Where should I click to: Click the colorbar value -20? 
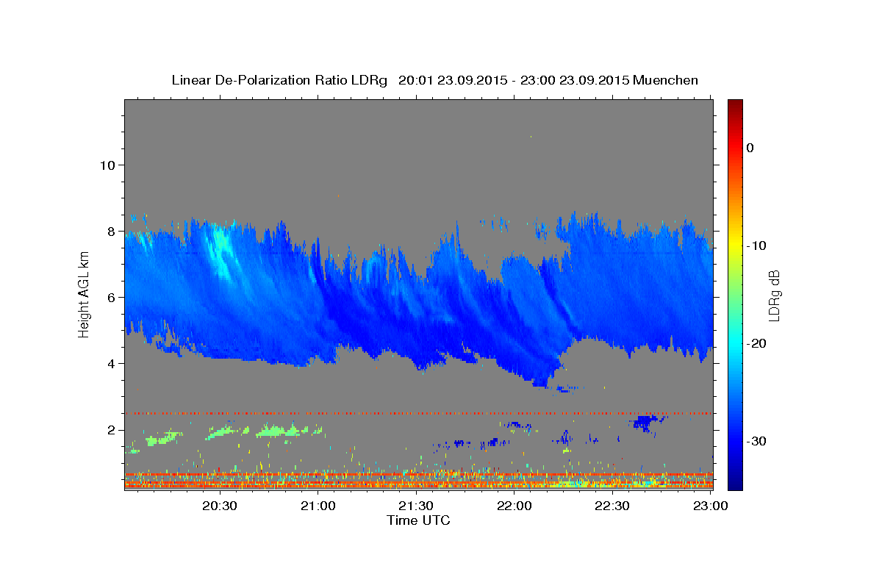pyautogui.click(x=756, y=343)
